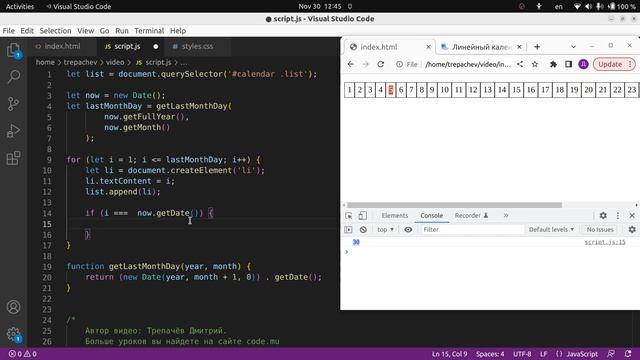Click the browser address bar

coord(467,64)
